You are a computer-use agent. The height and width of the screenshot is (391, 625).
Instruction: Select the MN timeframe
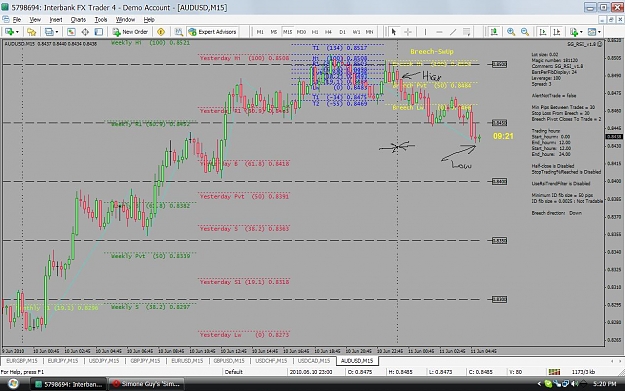tap(370, 32)
